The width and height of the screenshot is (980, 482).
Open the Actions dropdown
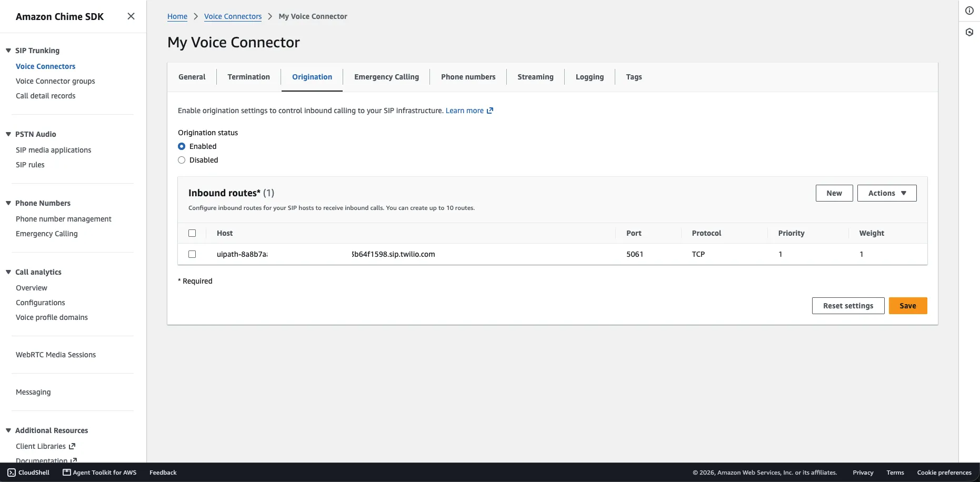click(887, 193)
